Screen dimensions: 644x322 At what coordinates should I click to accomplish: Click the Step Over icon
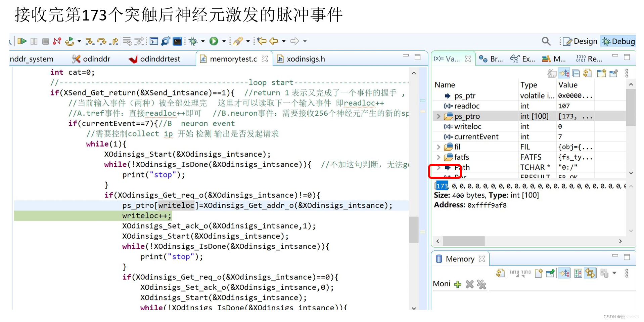pyautogui.click(x=102, y=41)
